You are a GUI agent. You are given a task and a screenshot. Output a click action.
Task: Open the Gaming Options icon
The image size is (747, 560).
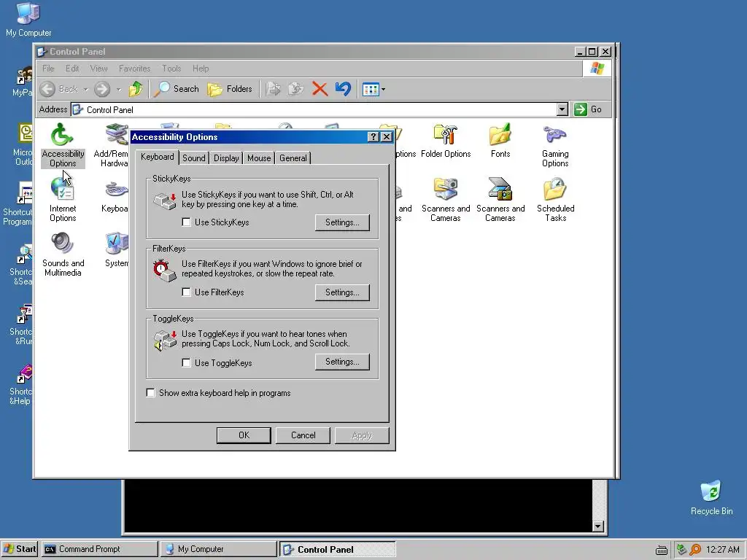(555, 145)
